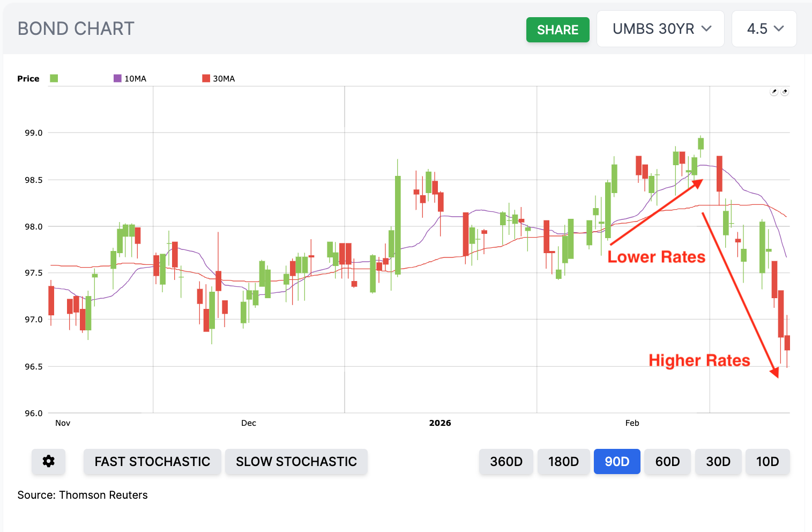This screenshot has height=532, width=812.
Task: Click the 2026 date axis label
Action: point(440,423)
